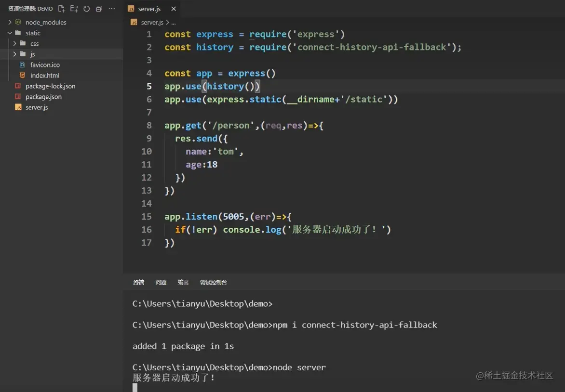Expand the css folder
The width and height of the screenshot is (565, 392).
point(15,43)
